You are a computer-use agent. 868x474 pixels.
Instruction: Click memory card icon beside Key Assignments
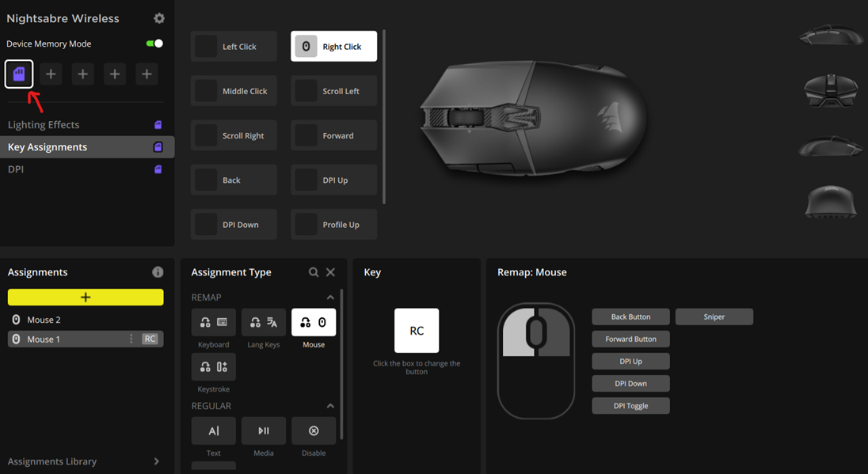click(158, 147)
